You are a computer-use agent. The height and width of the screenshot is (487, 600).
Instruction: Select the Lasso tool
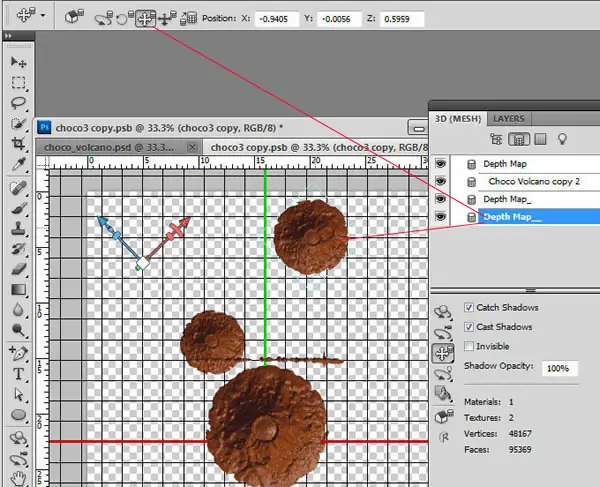click(18, 103)
